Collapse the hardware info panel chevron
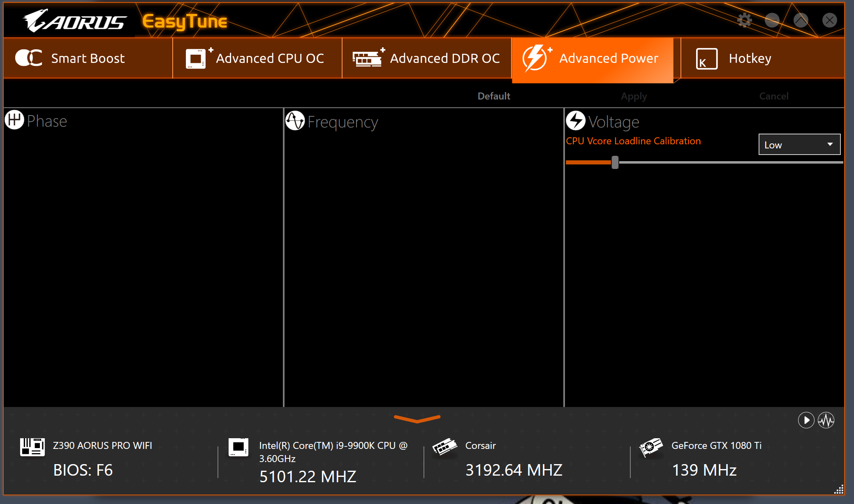This screenshot has height=504, width=854. (x=417, y=419)
